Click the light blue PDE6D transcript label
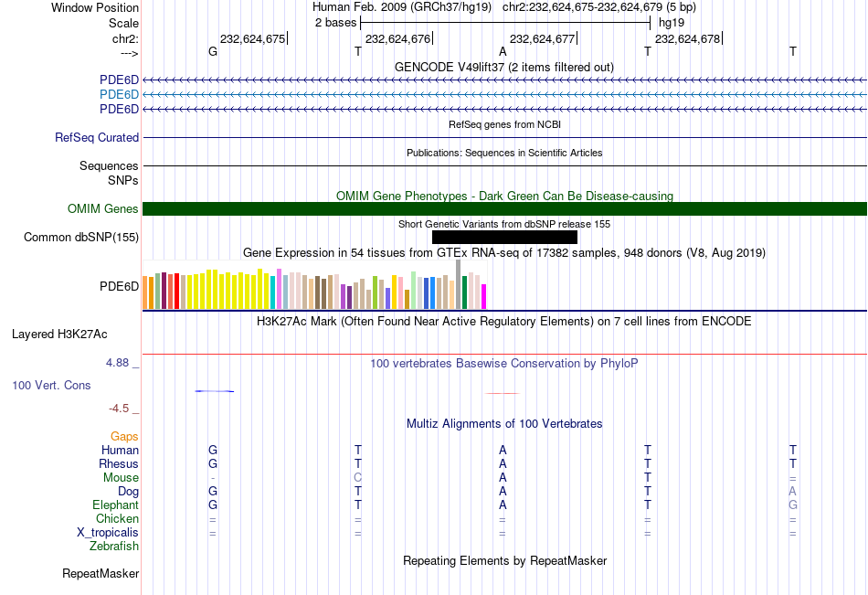 pos(119,95)
